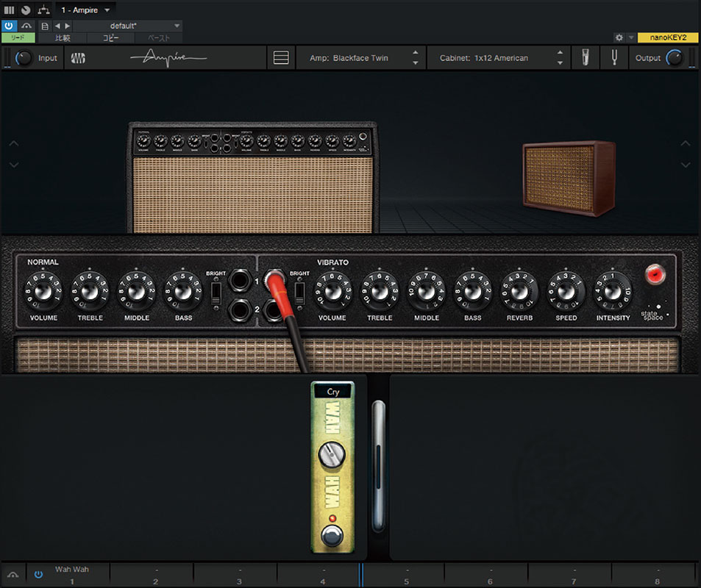Click the REVERB knob
The image size is (701, 588).
coord(519,292)
